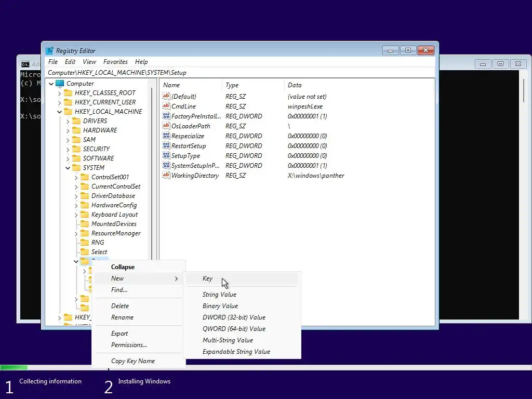Select Collapse in the context menu
Viewport: 532px width, 399px height.
139,267
